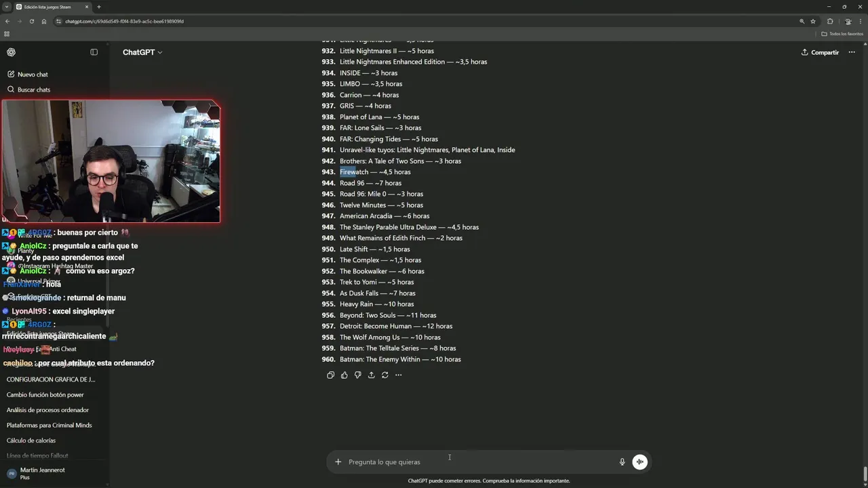The width and height of the screenshot is (868, 488).
Task: Activate the microphone dictation icon
Action: (x=622, y=462)
